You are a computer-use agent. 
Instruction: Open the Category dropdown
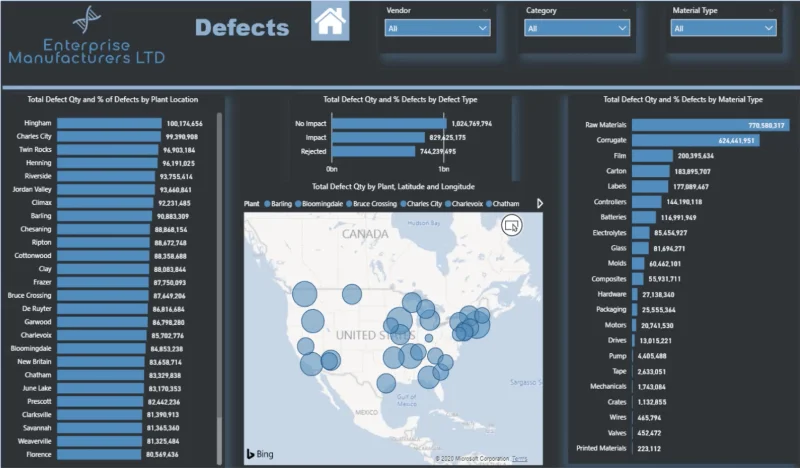[577, 28]
